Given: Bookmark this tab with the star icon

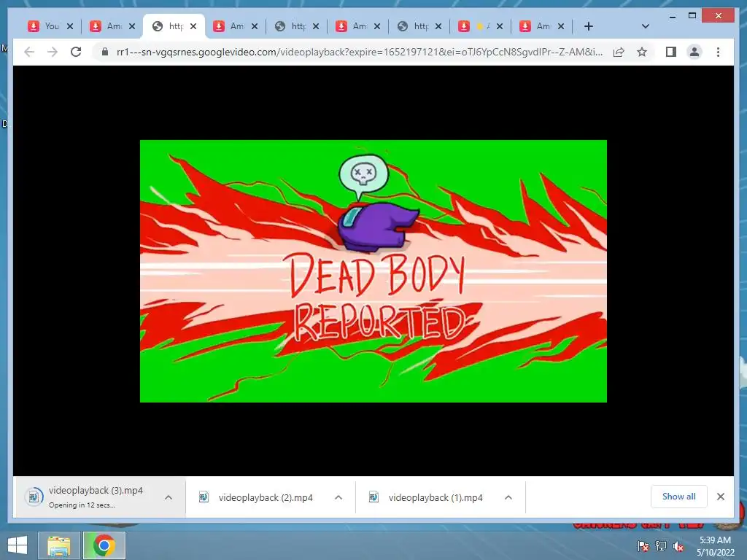Looking at the screenshot, I should [642, 52].
